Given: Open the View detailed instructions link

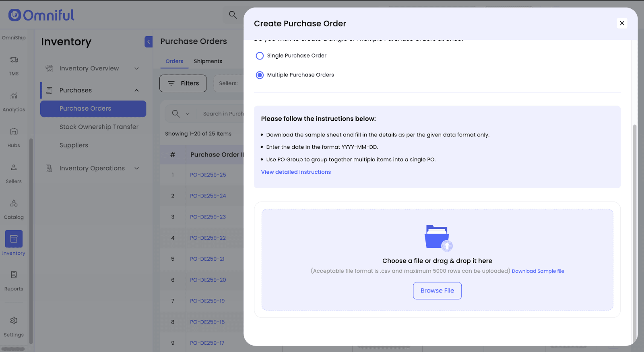Looking at the screenshot, I should coord(296,172).
